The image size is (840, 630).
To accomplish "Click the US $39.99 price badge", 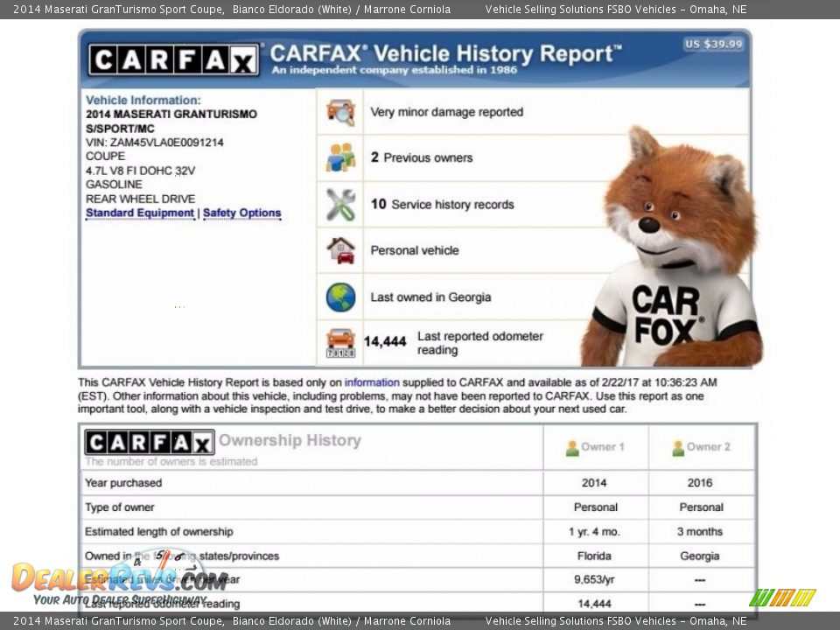I will click(714, 44).
